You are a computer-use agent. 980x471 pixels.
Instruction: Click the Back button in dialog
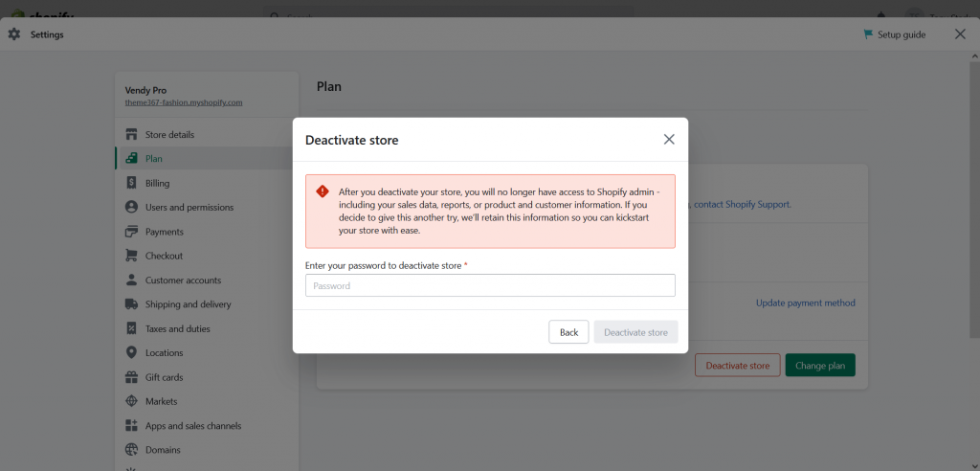pos(568,332)
